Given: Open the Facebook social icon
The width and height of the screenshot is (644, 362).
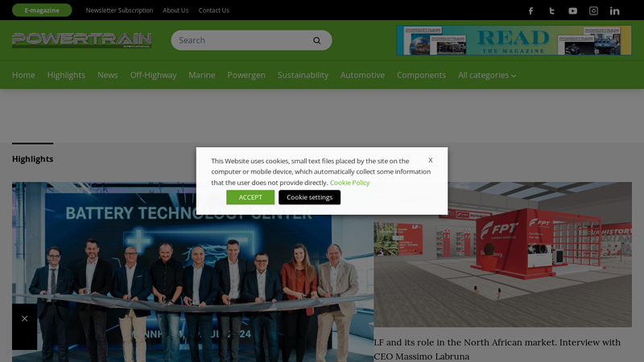Looking at the screenshot, I should click(530, 10).
